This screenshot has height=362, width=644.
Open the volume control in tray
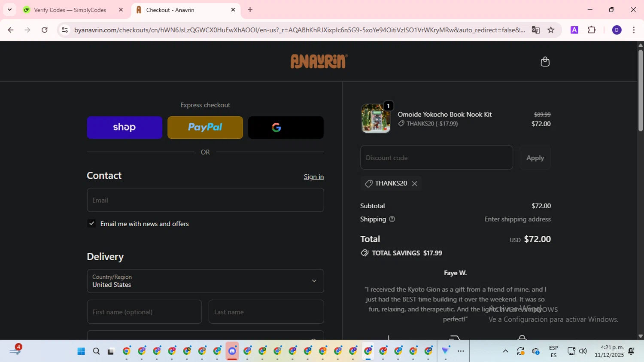[583, 351]
